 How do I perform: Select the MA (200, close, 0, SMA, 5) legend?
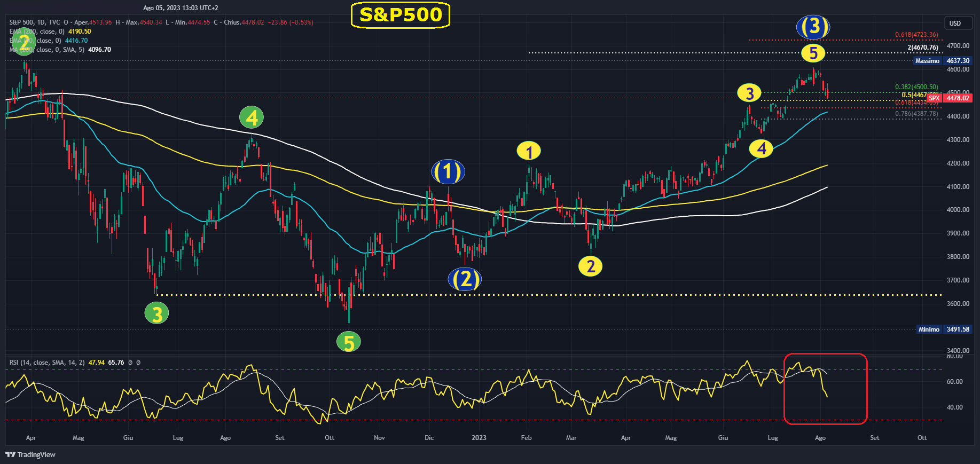(x=46, y=50)
